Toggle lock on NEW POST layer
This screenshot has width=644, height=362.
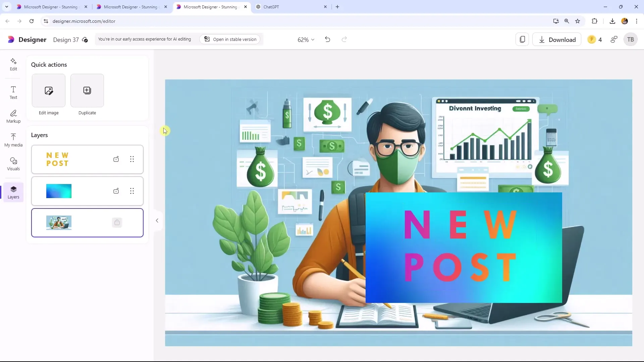point(116,159)
